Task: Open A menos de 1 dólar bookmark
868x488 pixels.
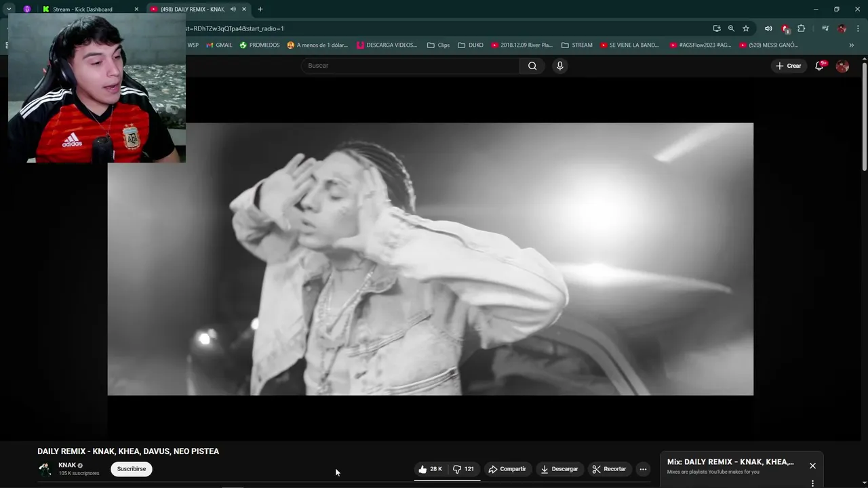Action: tap(317, 45)
